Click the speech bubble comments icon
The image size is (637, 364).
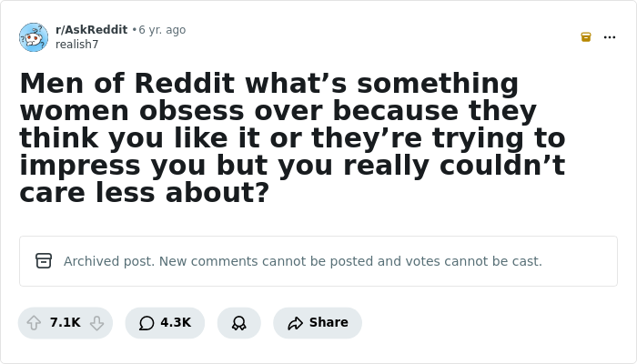[x=147, y=323]
